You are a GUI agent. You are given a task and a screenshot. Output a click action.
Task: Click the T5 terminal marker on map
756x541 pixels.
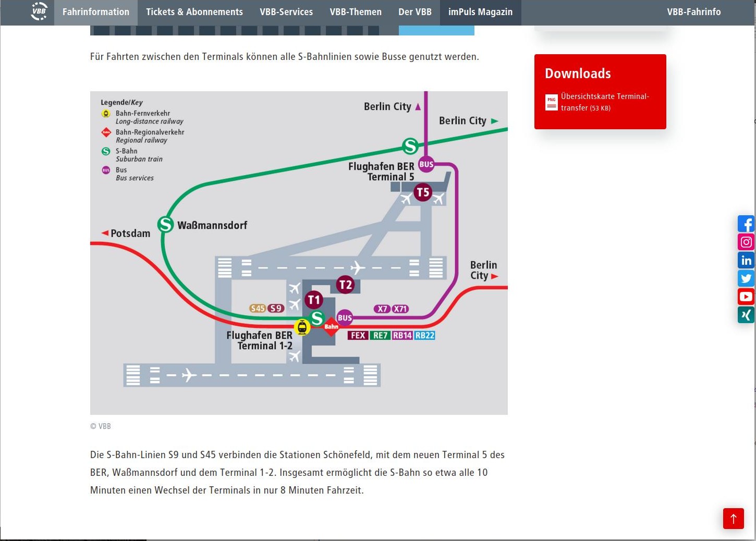point(423,192)
